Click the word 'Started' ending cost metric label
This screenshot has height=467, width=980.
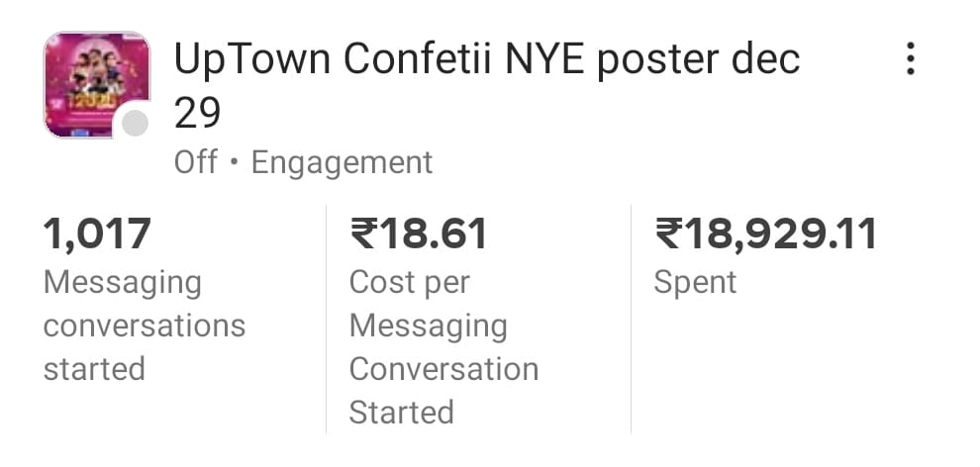pyautogui.click(x=401, y=412)
